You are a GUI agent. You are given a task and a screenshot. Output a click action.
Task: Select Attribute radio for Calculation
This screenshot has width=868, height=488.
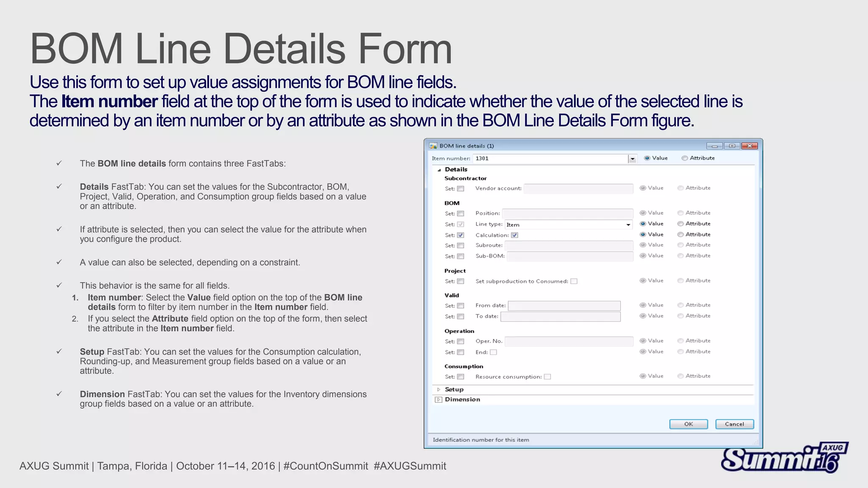click(x=680, y=234)
